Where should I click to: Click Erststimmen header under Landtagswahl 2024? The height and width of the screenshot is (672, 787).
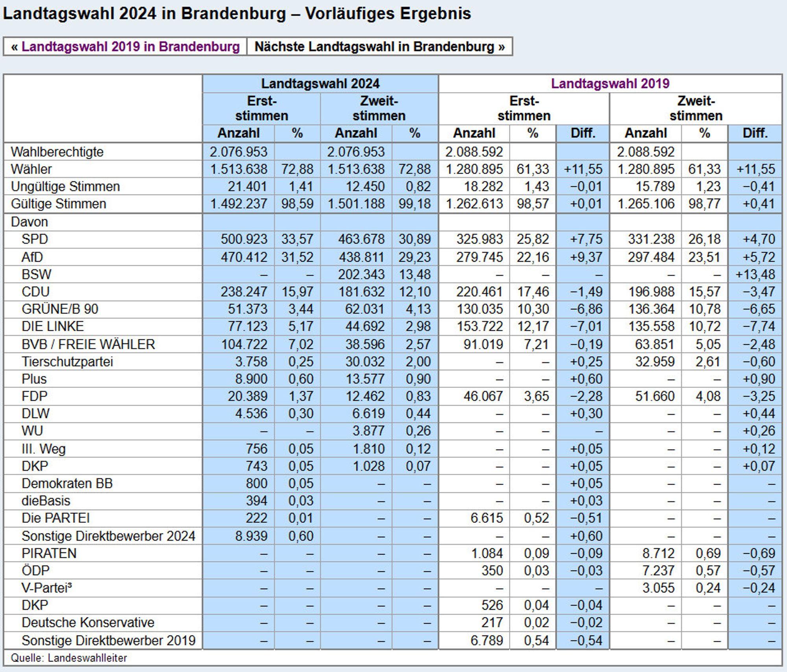pos(262,109)
